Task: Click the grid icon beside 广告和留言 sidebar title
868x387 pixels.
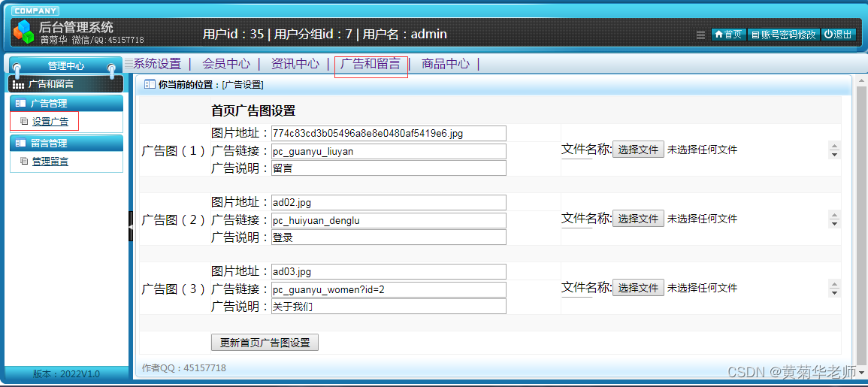Action: tap(18, 85)
